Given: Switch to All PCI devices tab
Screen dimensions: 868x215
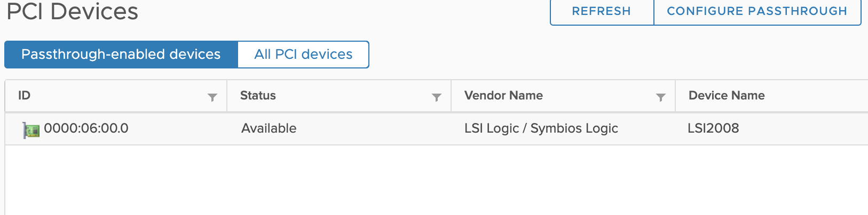Looking at the screenshot, I should click(x=303, y=55).
